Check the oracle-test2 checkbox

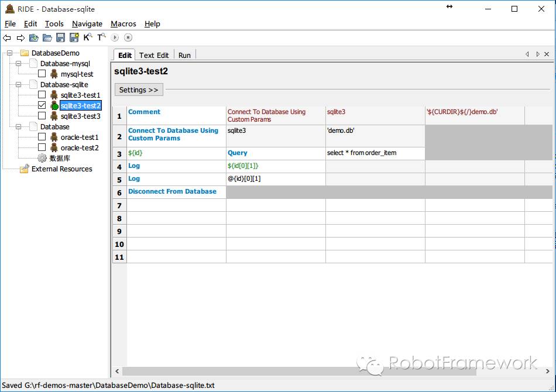point(42,147)
